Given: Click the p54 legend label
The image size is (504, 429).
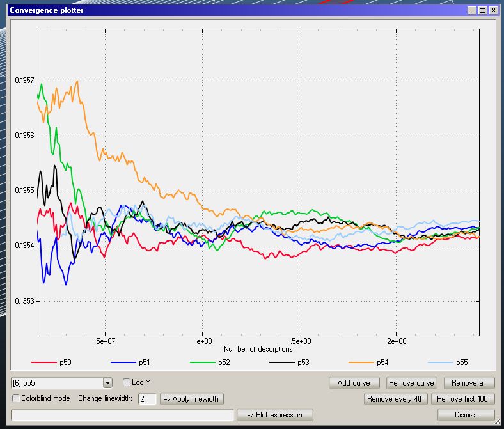Looking at the screenshot, I should point(382,363).
